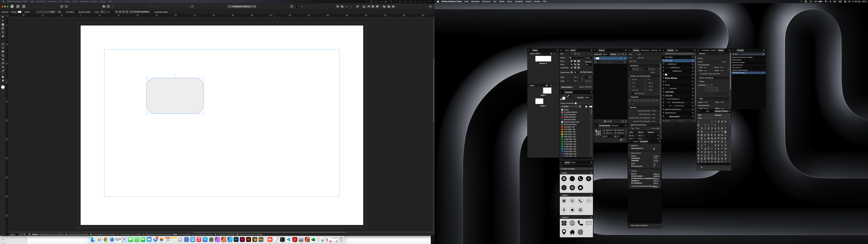Switch to the Designer persona icon

[18, 6]
